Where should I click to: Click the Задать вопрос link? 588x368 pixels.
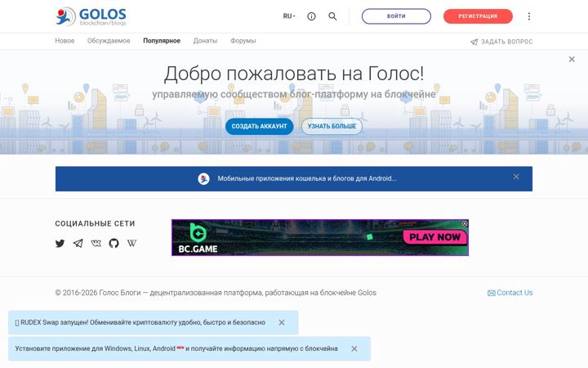click(x=501, y=42)
